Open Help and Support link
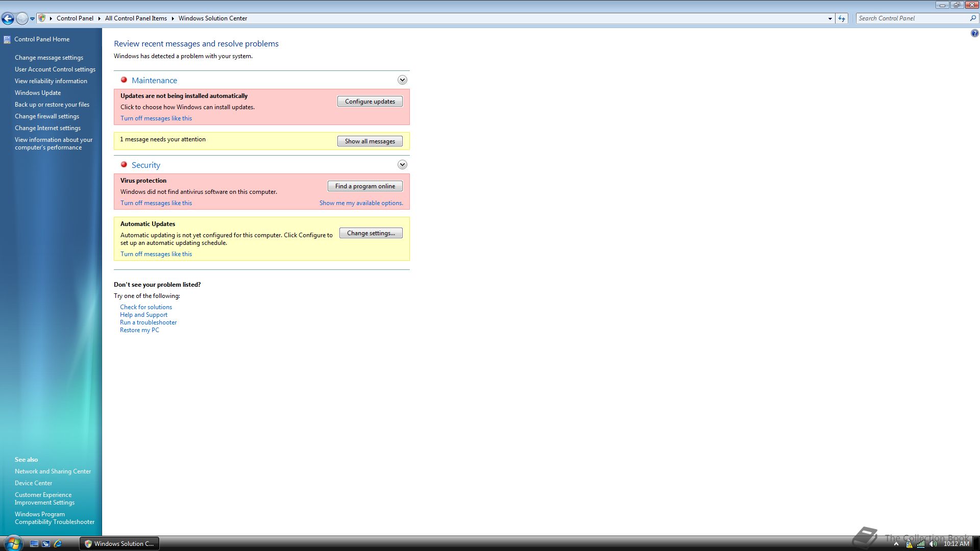The image size is (980, 551). click(x=143, y=315)
